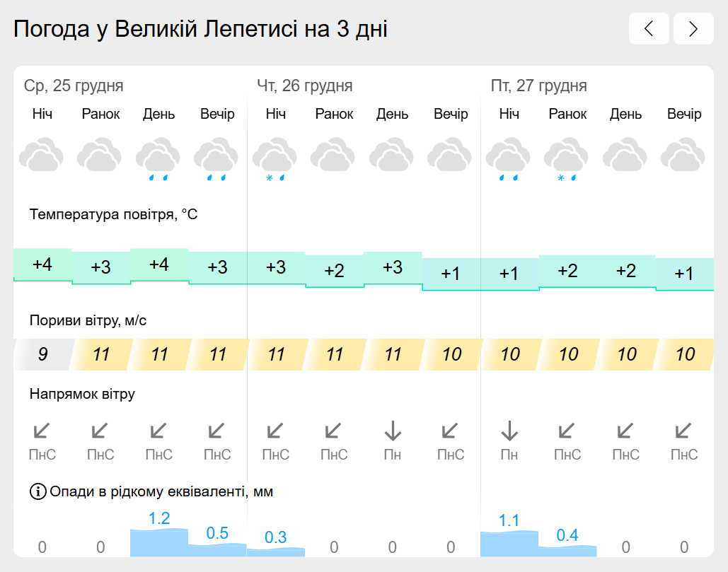Select the sleet cloud icon for Thursday night
Image resolution: width=728 pixels, height=572 pixels.
click(x=275, y=158)
